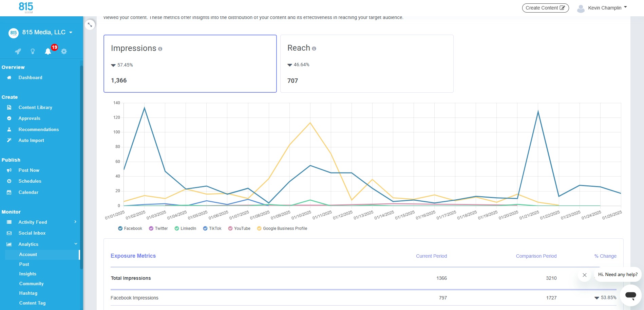Expand the Activity Feed submenu arrow
Viewport: 644px width, 310px height.
(75, 222)
